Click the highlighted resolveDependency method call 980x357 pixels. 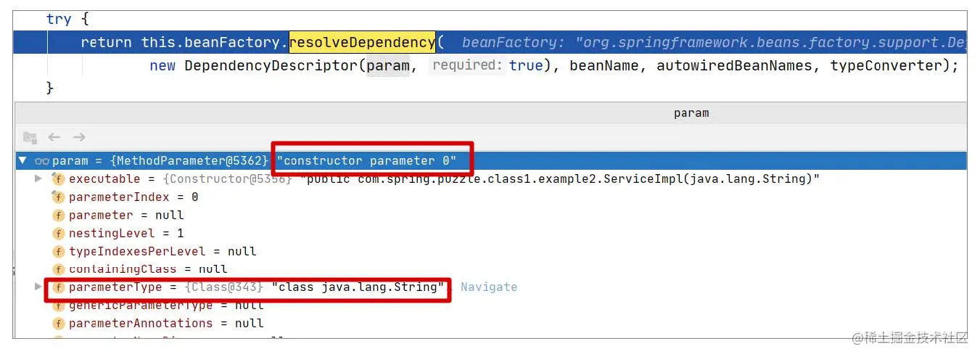point(362,42)
